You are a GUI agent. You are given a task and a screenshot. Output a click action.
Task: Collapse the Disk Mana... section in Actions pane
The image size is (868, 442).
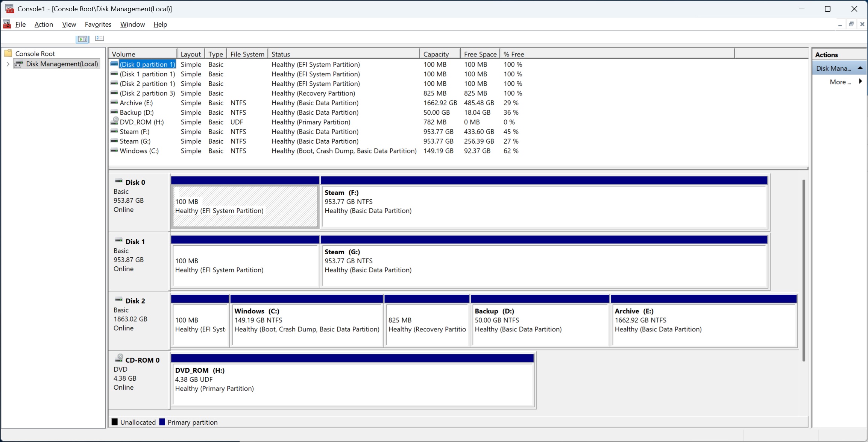[860, 68]
